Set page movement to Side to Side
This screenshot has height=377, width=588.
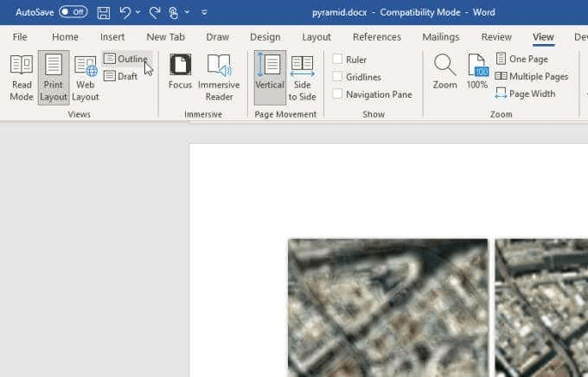pos(302,78)
